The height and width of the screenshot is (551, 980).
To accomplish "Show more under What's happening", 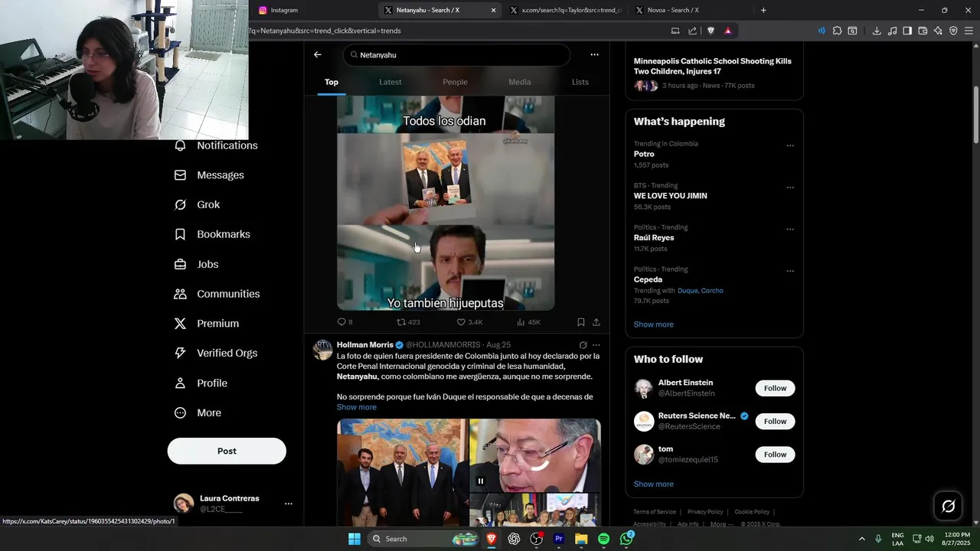I will 654,324.
